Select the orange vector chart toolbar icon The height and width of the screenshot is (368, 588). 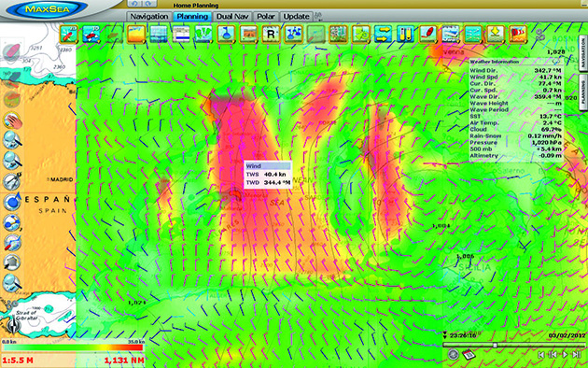pos(136,34)
